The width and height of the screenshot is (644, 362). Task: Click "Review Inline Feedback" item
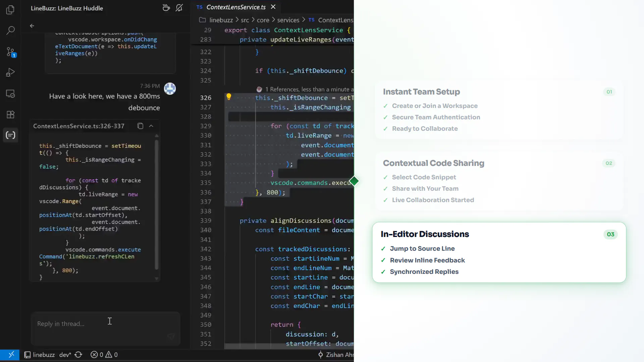427,260
